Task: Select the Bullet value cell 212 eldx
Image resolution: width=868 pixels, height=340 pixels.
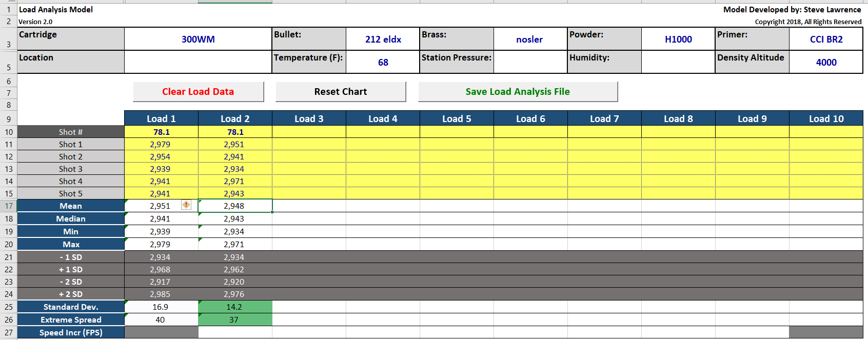Action: [383, 39]
